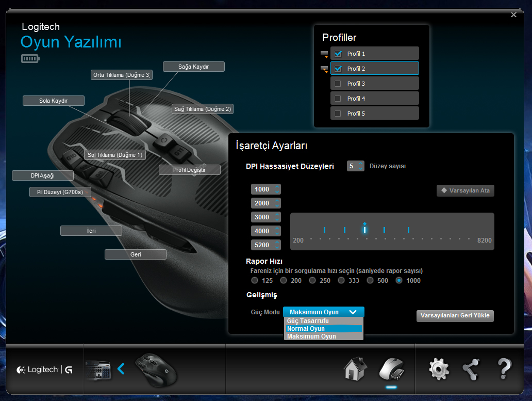Click the battery level indicator icon

tap(30, 59)
